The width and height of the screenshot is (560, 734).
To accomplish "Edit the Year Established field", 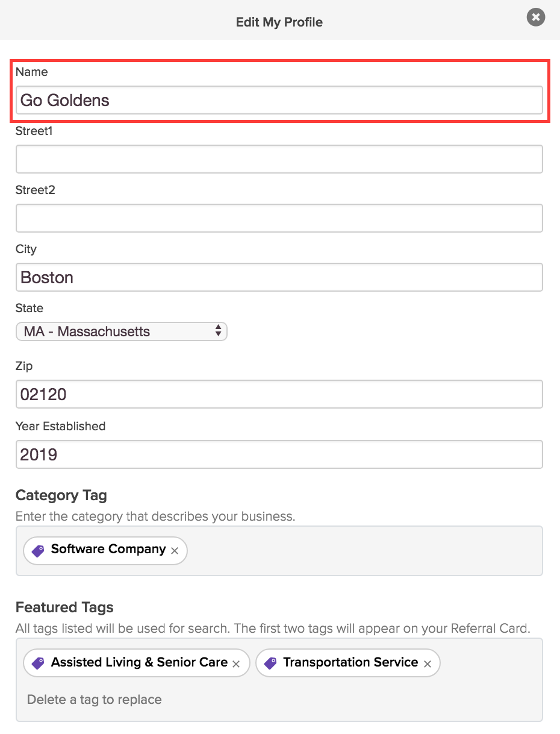I will pos(279,454).
